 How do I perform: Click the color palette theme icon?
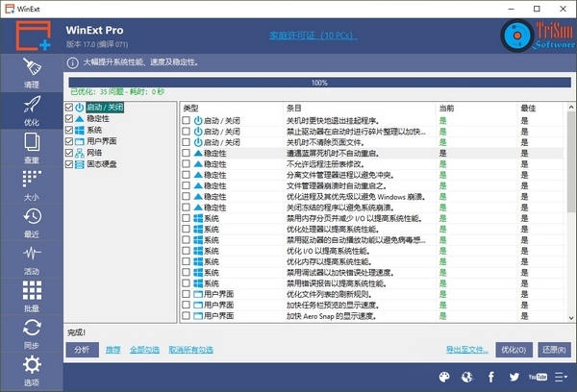[444, 377]
